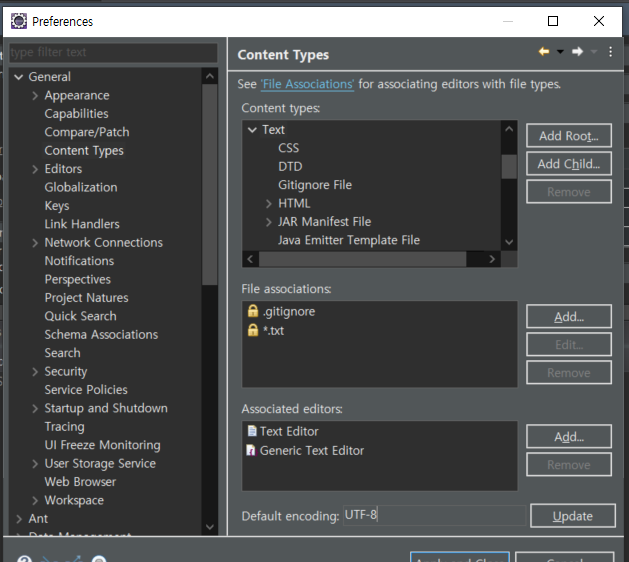Click the Default encoding UTF-8 field
The height and width of the screenshot is (562, 629).
point(434,515)
